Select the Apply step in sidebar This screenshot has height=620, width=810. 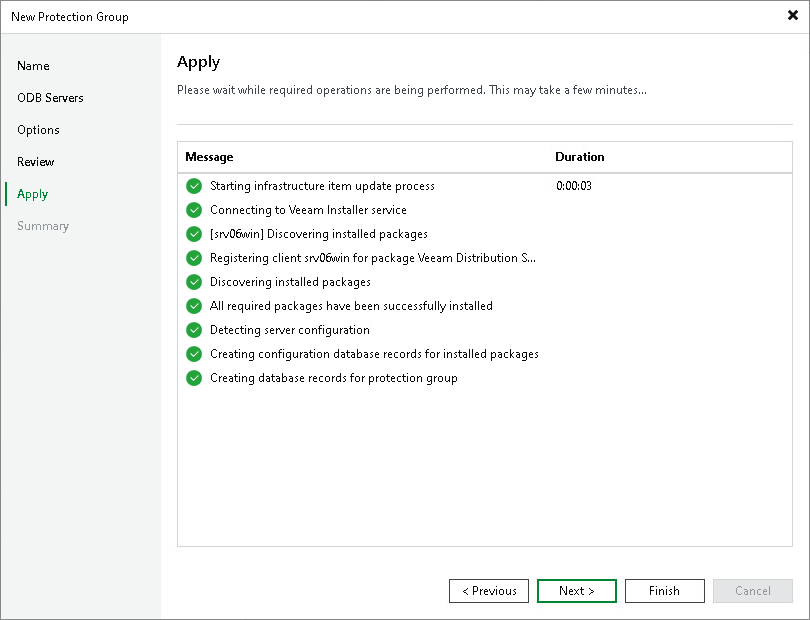[x=33, y=194]
